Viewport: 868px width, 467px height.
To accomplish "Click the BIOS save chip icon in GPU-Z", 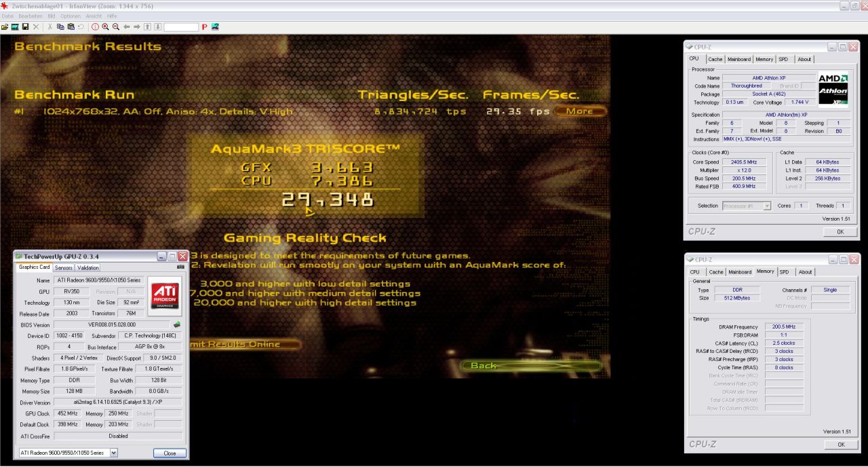I will 177,324.
